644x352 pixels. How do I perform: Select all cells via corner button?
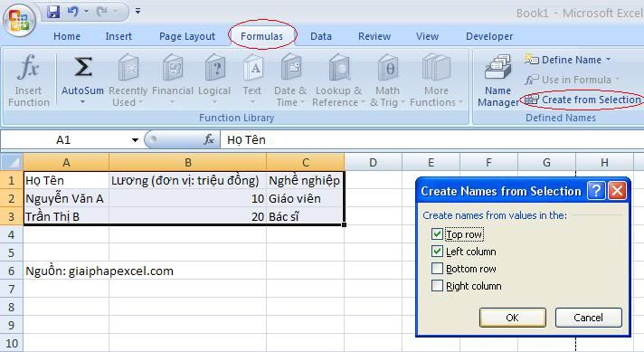pos(12,162)
